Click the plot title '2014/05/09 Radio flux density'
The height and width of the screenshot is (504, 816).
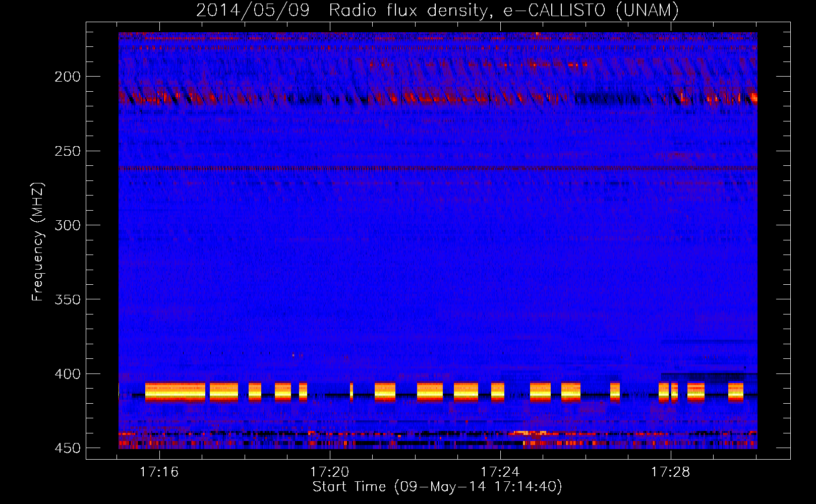click(437, 10)
